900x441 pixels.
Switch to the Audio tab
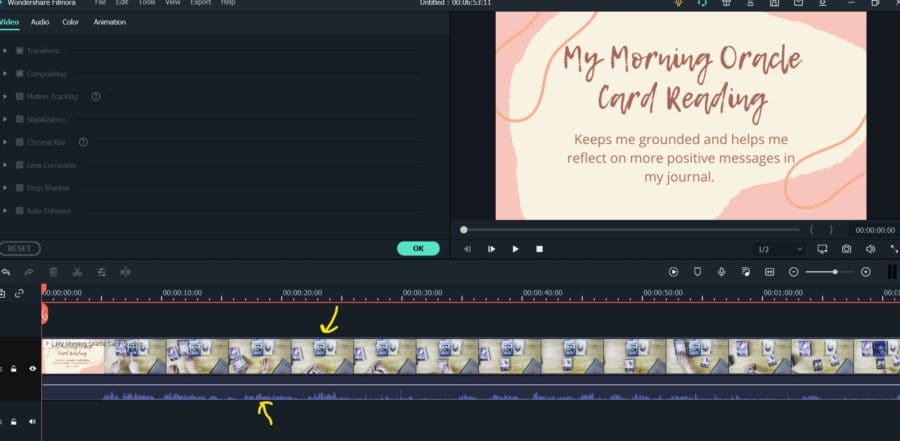(x=40, y=22)
